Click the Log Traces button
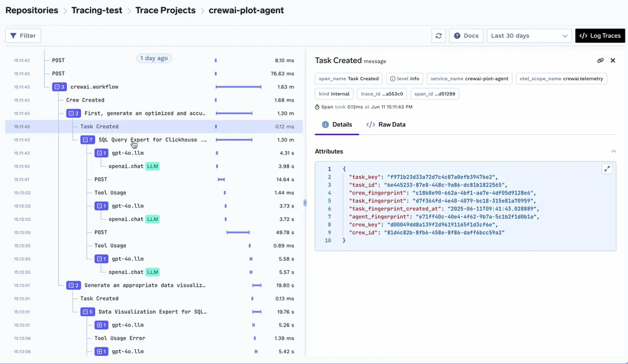Image resolution: width=628 pixels, height=364 pixels. click(x=600, y=35)
